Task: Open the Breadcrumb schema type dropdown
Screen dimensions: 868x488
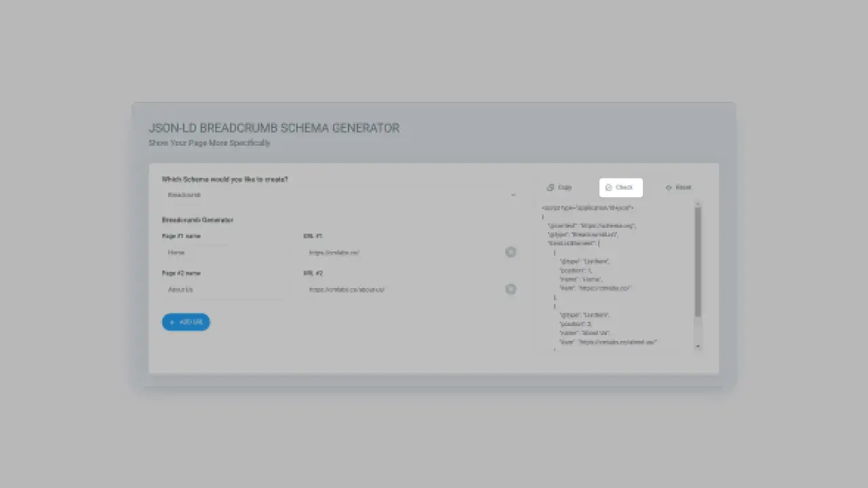Action: [339, 195]
